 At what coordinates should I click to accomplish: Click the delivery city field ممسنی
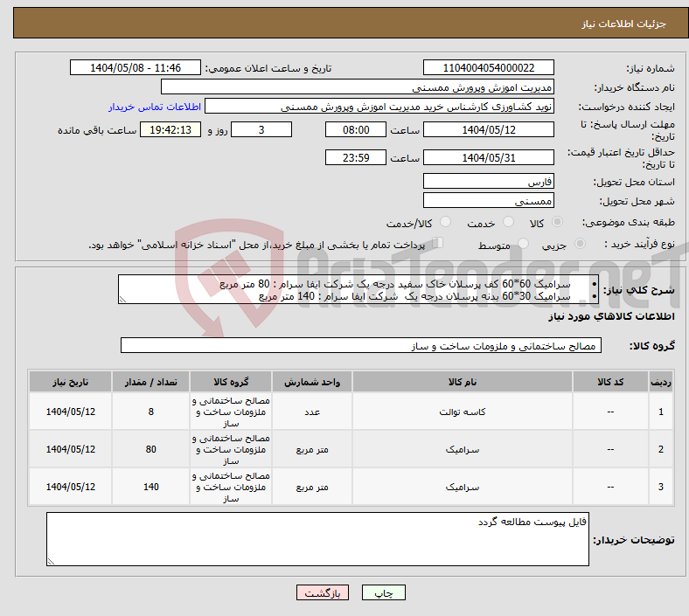(488, 200)
